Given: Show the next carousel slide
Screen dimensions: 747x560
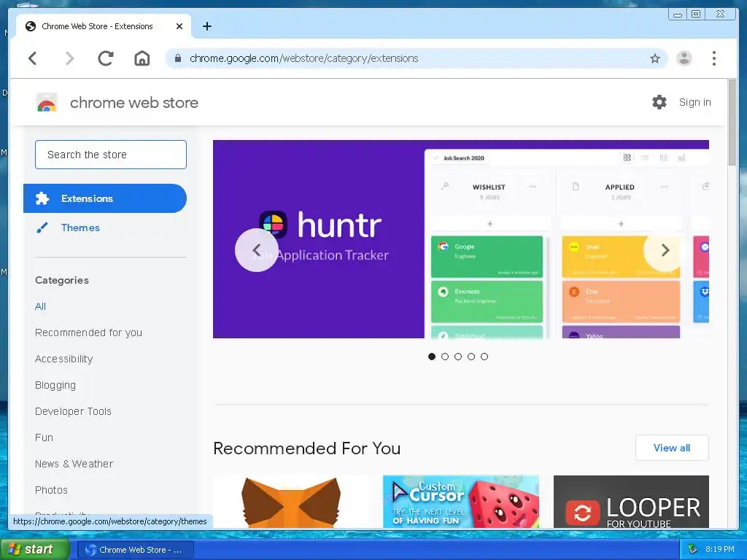Looking at the screenshot, I should coord(665,250).
